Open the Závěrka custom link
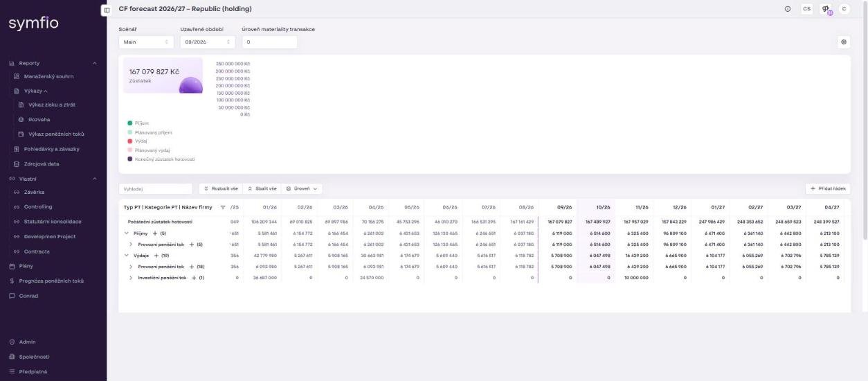The height and width of the screenshot is (381, 868). tap(34, 192)
